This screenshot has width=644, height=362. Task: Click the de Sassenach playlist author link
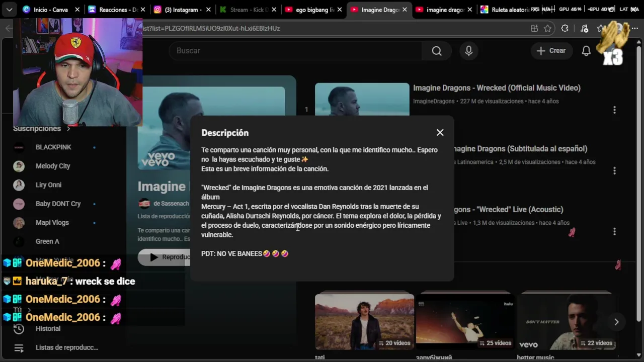[171, 204]
